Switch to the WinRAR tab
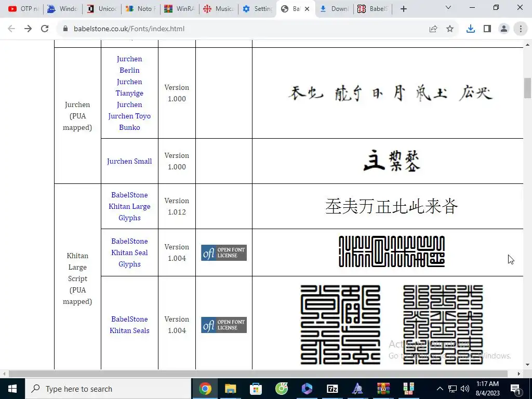The height and width of the screenshot is (399, 532). point(179,9)
